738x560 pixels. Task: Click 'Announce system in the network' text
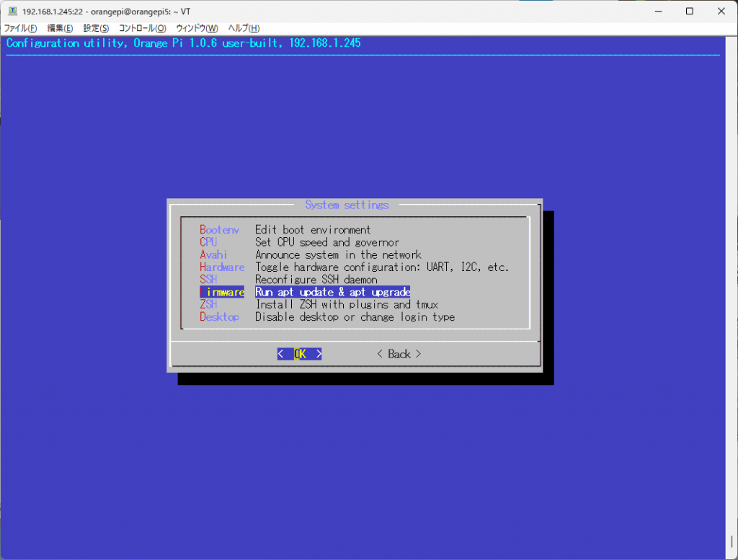coord(339,254)
